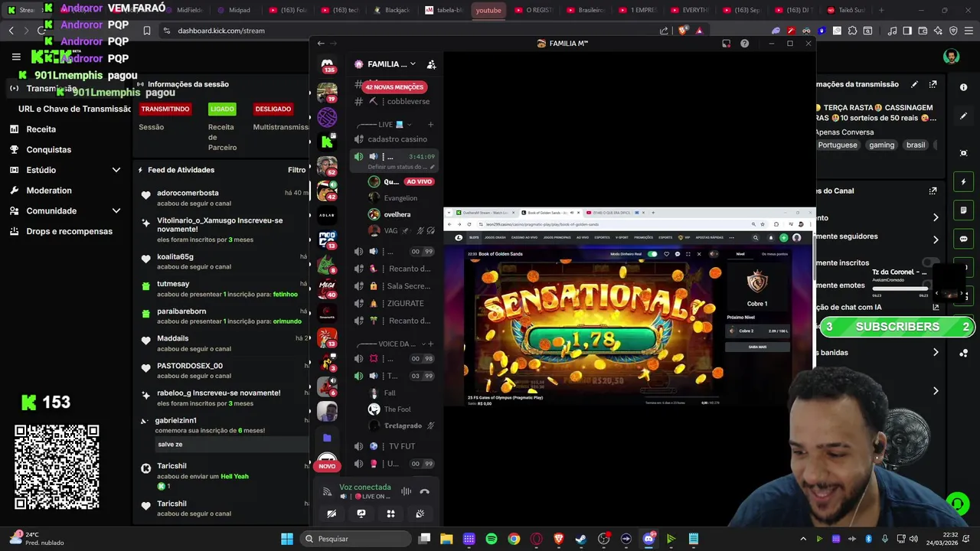Image resolution: width=980 pixels, height=551 pixels.
Task: Open Drops e recompensas in the sidebar
Action: [x=69, y=231]
